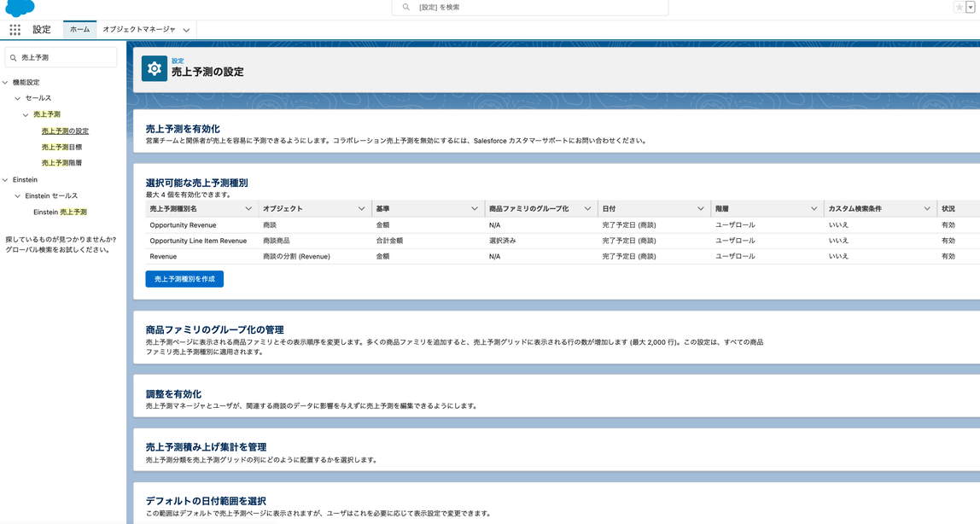Click the gear icon beside 売上予測の設定
The image size is (980, 524).
pyautogui.click(x=155, y=69)
